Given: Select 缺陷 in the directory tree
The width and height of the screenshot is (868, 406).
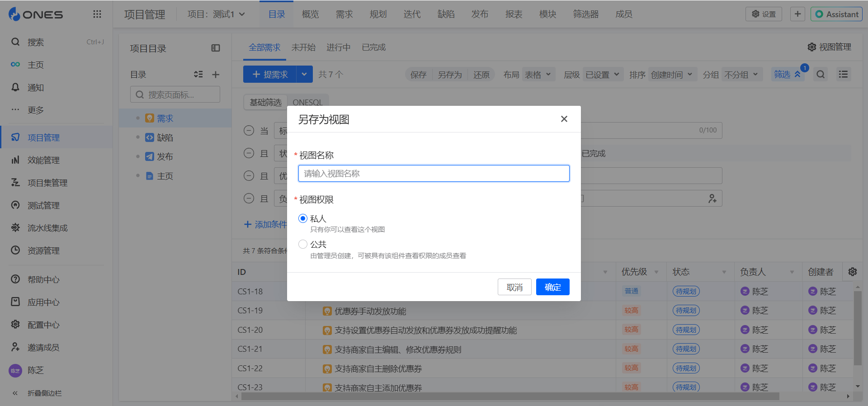Looking at the screenshot, I should tap(165, 137).
